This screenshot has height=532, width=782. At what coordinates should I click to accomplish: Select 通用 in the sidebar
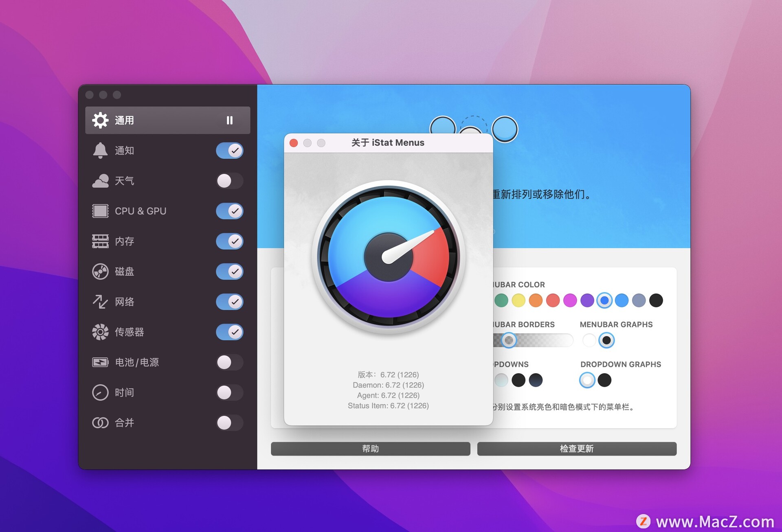(x=167, y=120)
